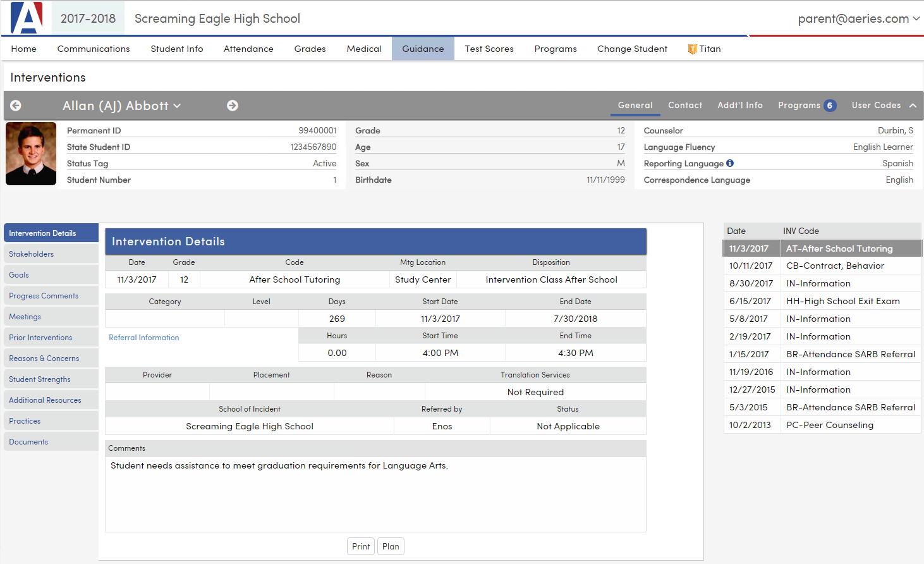Viewport: 924px width, 564px height.
Task: Click the Plan button
Action: point(391,546)
